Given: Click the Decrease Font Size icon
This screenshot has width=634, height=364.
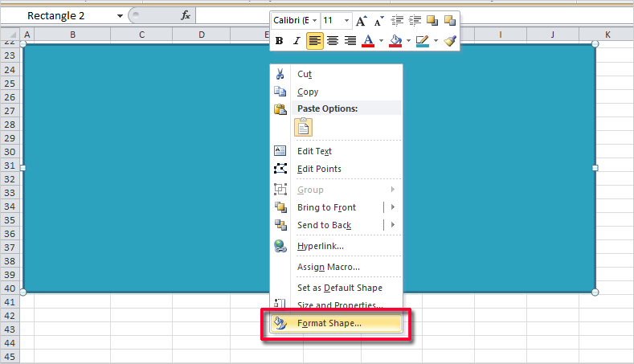Looking at the screenshot, I should click(x=378, y=21).
